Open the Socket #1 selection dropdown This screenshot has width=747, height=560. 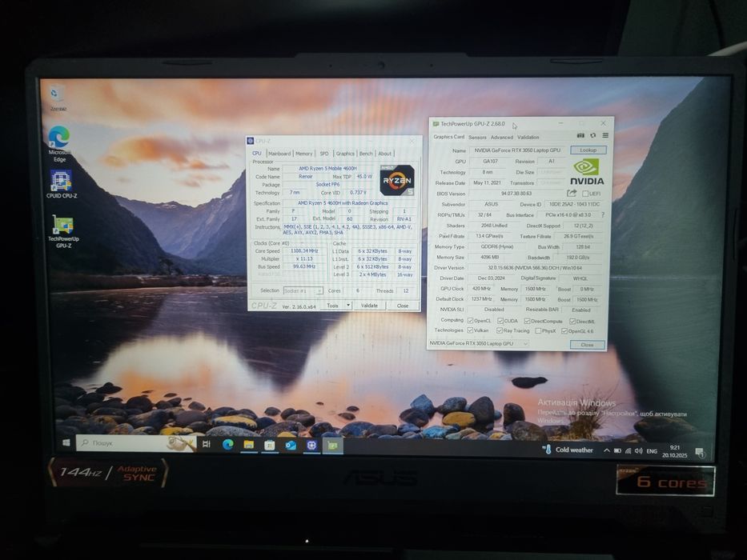click(303, 290)
